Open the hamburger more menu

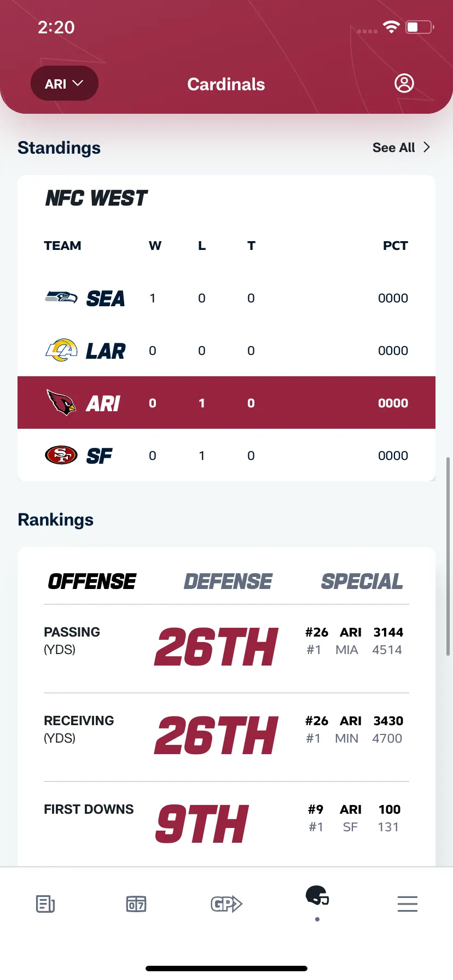408,904
